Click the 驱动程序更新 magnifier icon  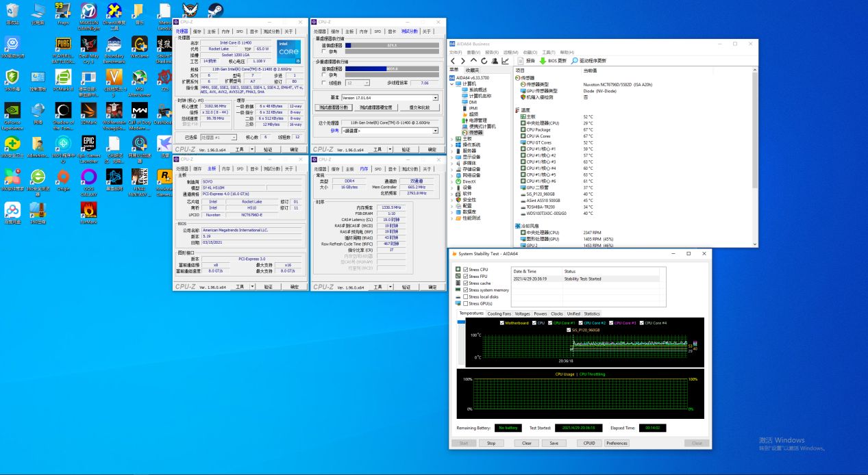[x=574, y=61]
